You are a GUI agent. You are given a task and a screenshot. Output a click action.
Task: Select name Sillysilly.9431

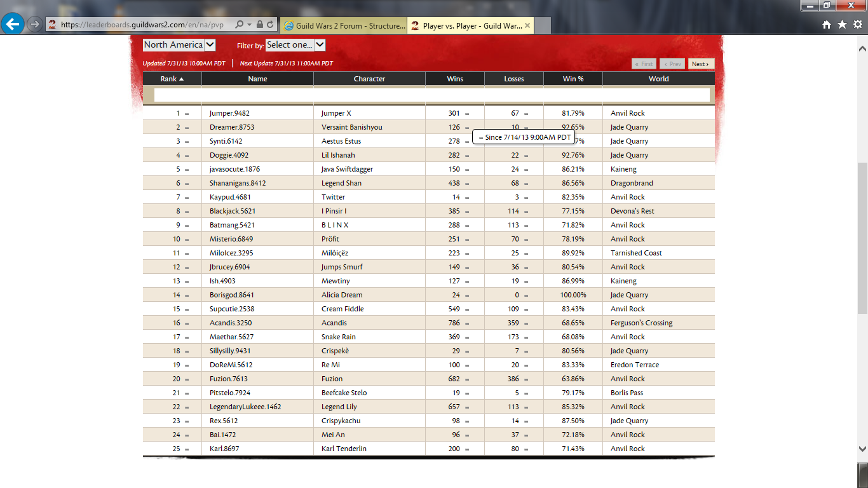[230, 351]
